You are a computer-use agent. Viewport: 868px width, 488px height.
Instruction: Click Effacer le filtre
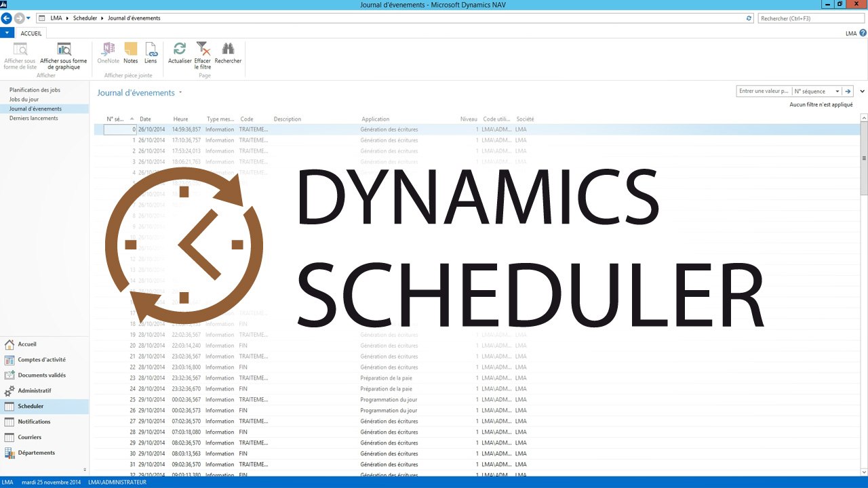[203, 56]
